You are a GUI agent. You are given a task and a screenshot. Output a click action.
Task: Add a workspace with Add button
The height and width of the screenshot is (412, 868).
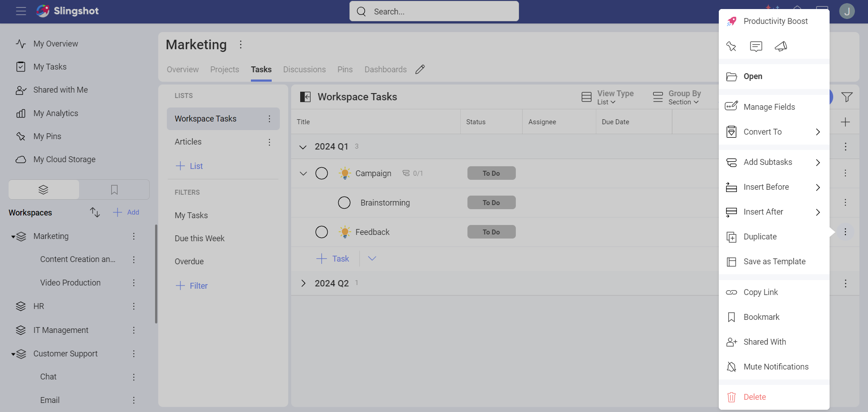click(x=126, y=212)
